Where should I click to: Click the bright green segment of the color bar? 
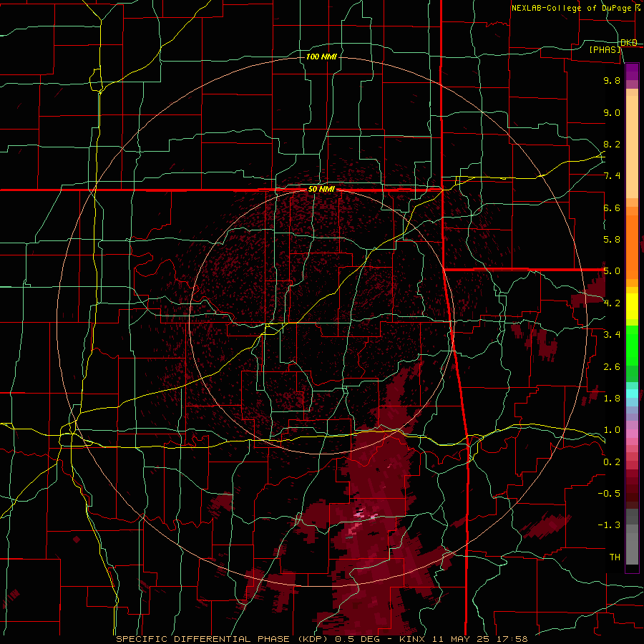pyautogui.click(x=632, y=346)
